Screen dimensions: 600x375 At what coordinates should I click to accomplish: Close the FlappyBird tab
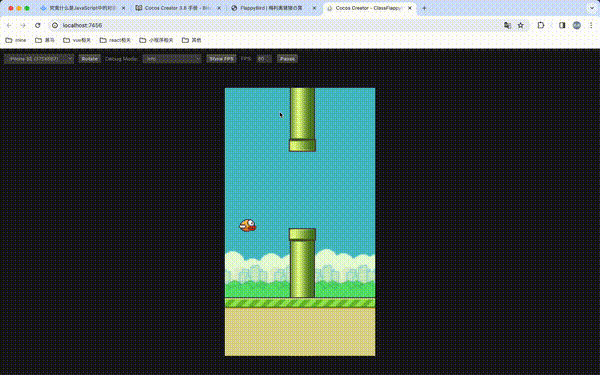pos(314,8)
